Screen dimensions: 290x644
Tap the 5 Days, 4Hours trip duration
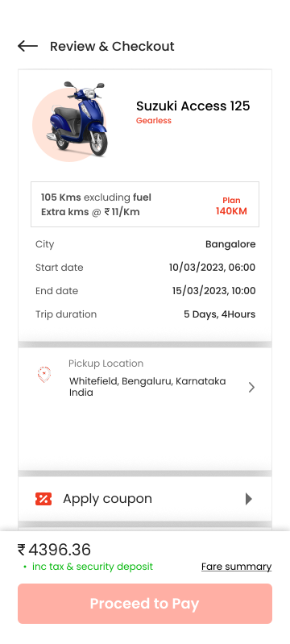(219, 314)
